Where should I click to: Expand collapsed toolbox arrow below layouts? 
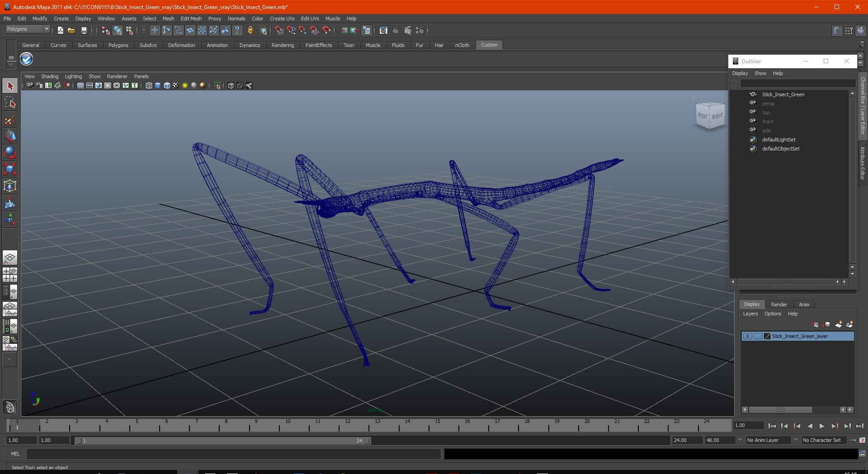[9, 360]
